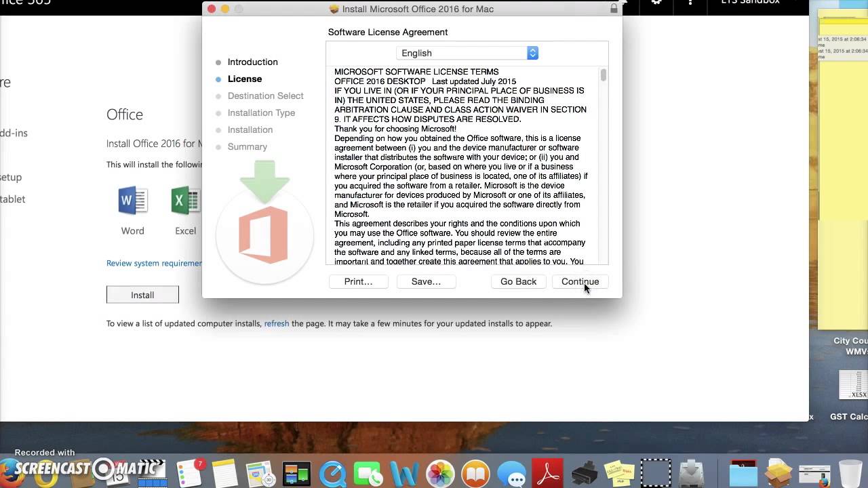Click the Office logo in installer sidebar
Screen dimensions: 868x488
[x=264, y=235]
